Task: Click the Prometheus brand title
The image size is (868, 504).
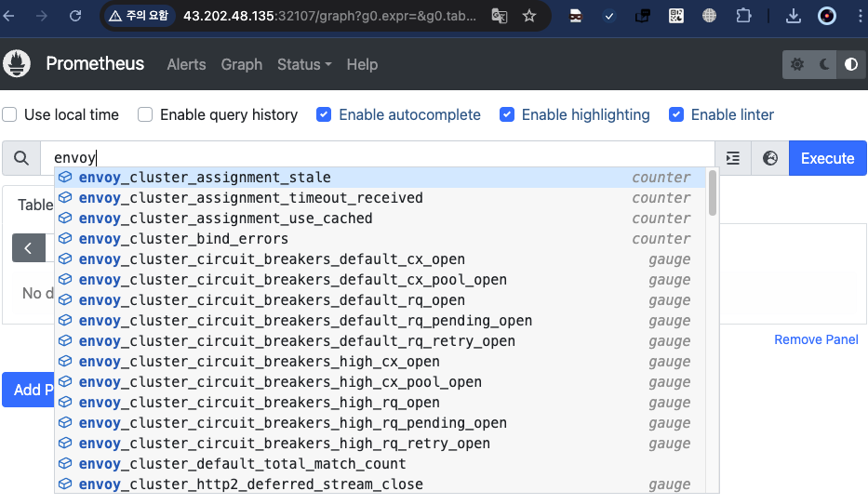Action: 95,63
